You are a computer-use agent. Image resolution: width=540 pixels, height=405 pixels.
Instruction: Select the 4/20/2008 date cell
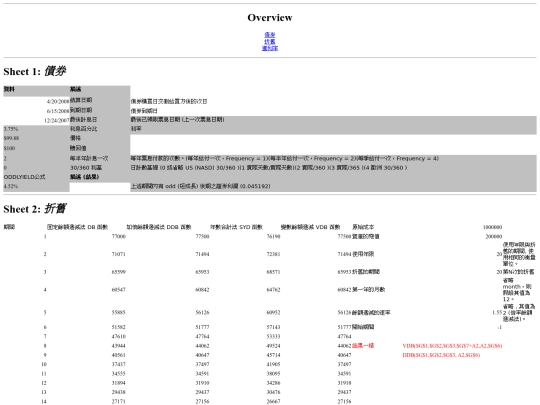pyautogui.click(x=58, y=101)
